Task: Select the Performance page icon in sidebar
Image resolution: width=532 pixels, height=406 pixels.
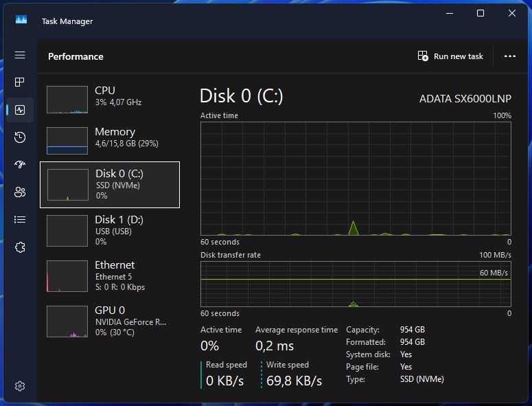Action: click(x=20, y=110)
